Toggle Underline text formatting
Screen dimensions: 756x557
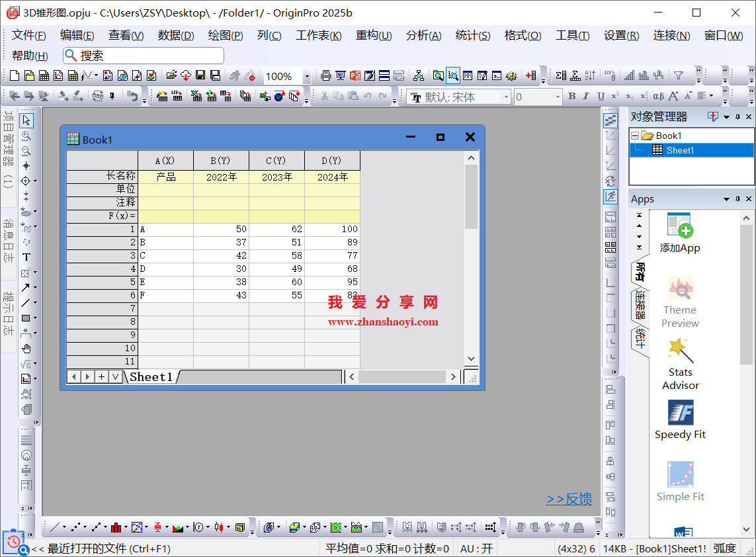[601, 97]
